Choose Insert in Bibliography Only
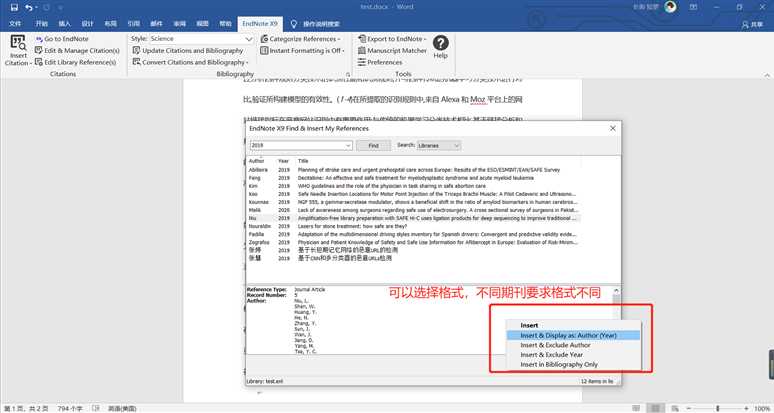 click(x=573, y=365)
